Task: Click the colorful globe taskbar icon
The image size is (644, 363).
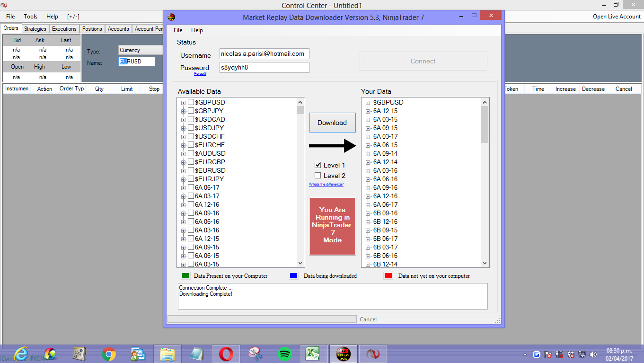Action: point(50,354)
